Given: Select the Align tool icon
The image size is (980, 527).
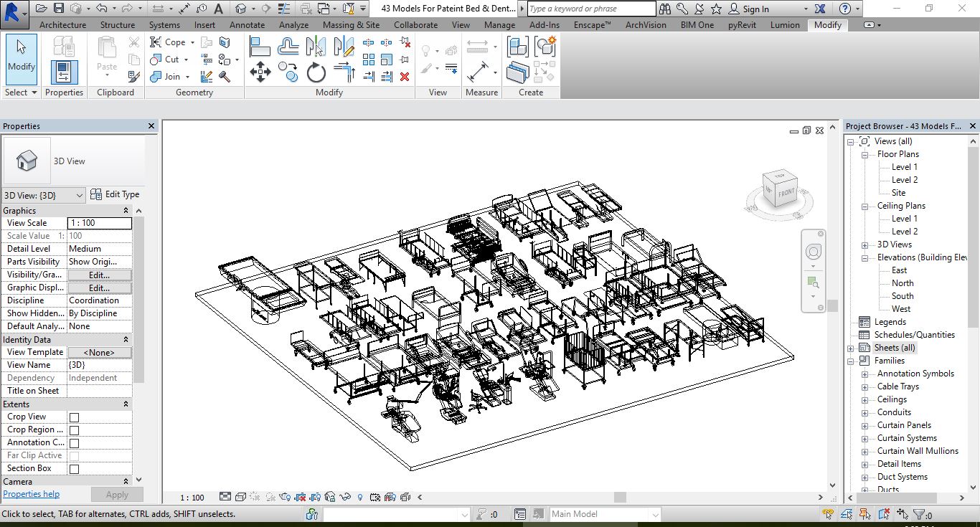Looking at the screenshot, I should 260,47.
